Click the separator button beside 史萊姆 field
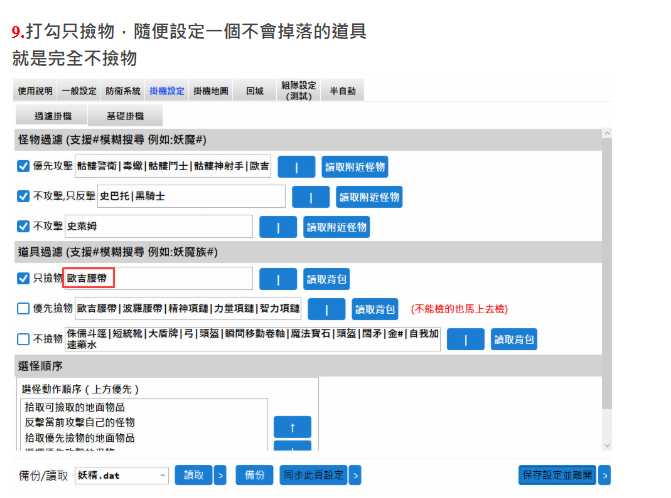 point(278,227)
